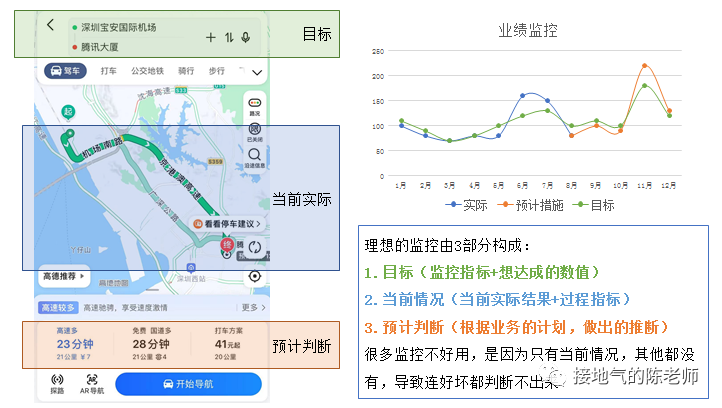
Task: Open the 高德推荐 route preference button
Action: 64,276
